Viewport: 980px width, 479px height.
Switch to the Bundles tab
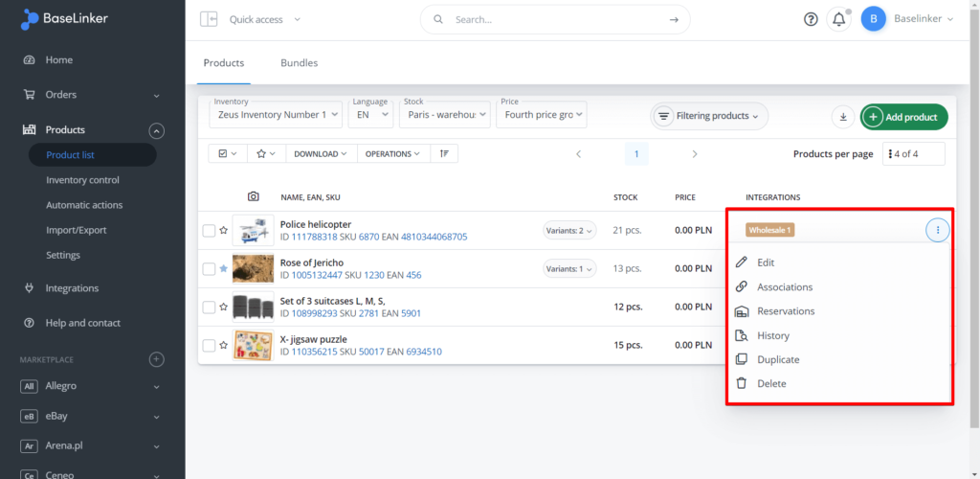click(299, 63)
